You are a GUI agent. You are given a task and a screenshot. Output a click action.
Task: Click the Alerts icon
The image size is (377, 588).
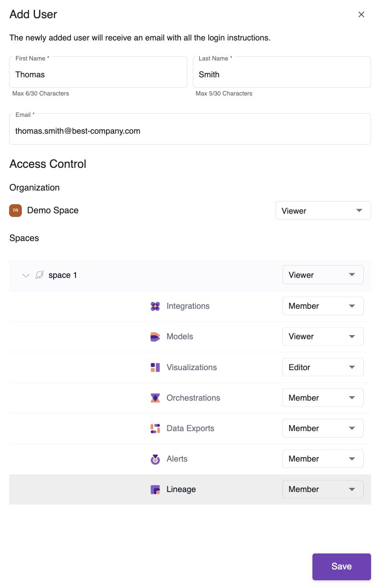(x=155, y=459)
